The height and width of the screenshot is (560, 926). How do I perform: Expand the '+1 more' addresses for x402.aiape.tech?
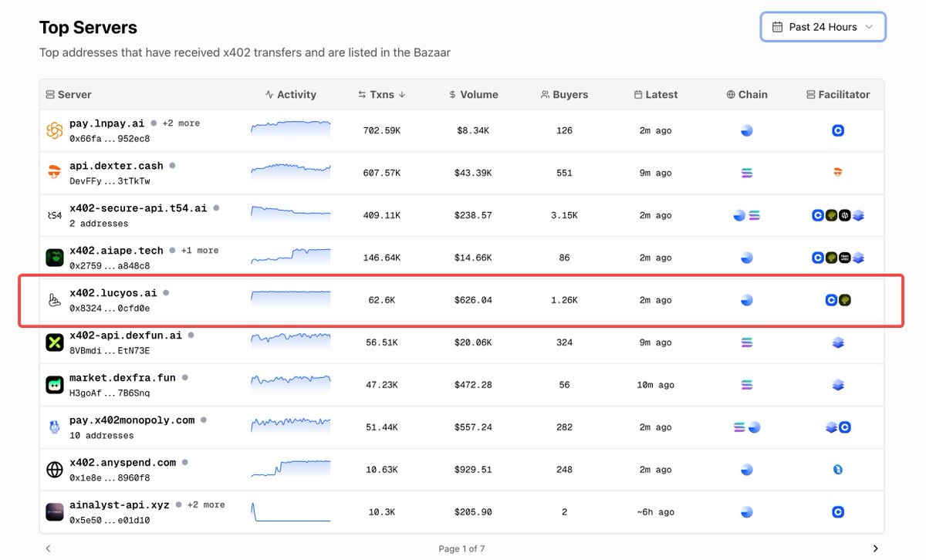(x=199, y=251)
